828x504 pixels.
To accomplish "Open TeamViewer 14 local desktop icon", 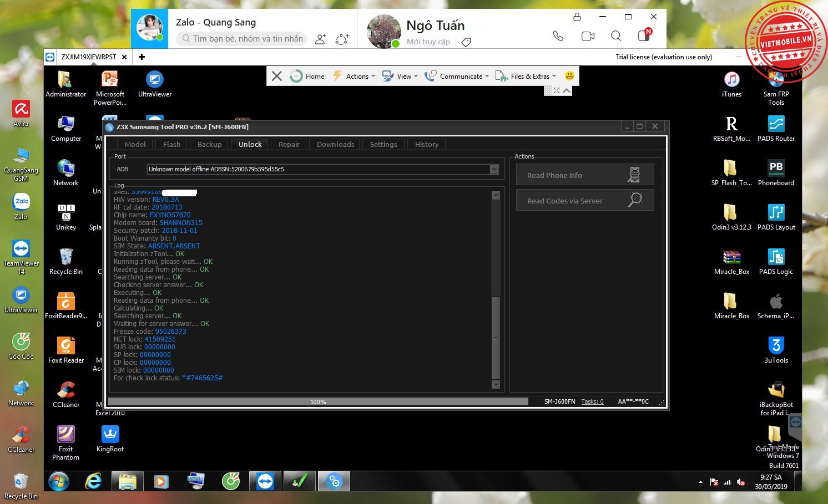I will click(x=21, y=257).
